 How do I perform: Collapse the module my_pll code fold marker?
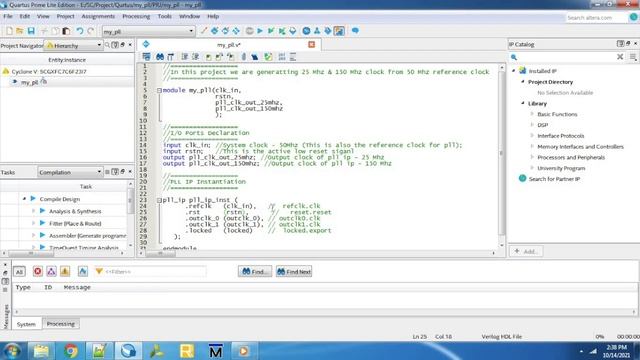click(159, 90)
